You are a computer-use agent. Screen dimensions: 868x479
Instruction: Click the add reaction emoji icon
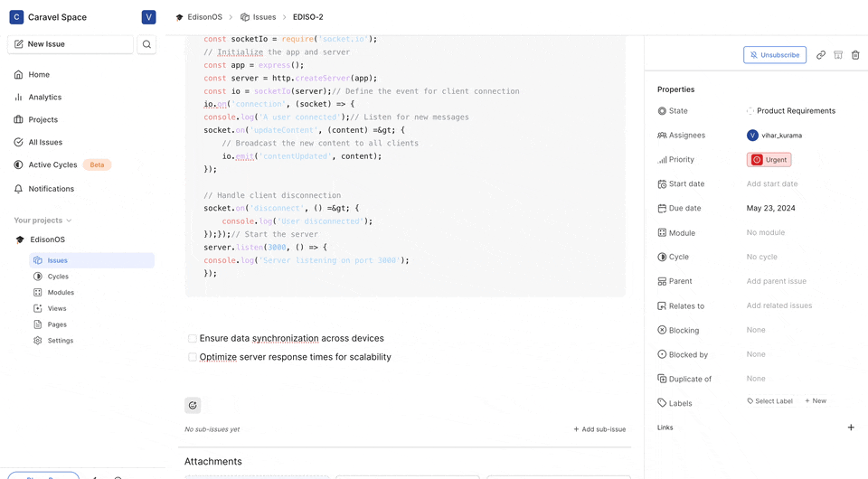193,406
